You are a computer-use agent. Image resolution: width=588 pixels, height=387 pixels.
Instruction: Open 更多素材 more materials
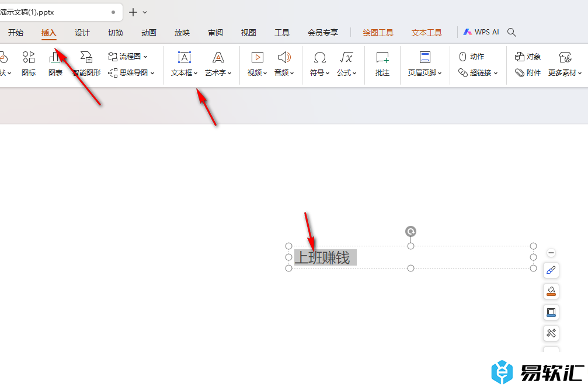(x=565, y=64)
